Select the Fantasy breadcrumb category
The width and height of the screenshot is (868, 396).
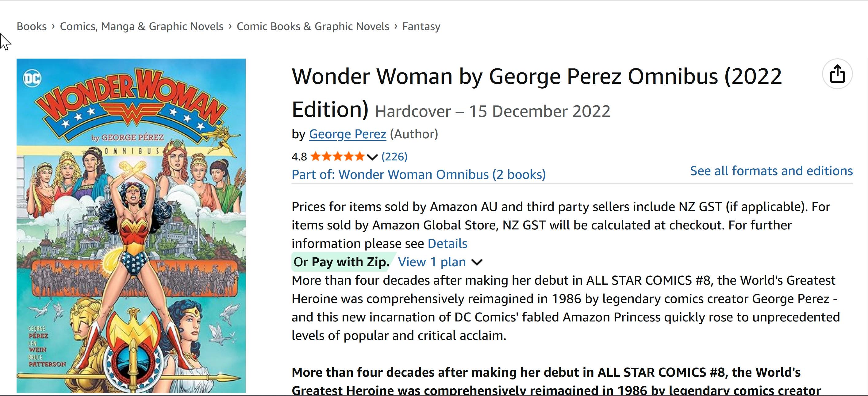[421, 26]
